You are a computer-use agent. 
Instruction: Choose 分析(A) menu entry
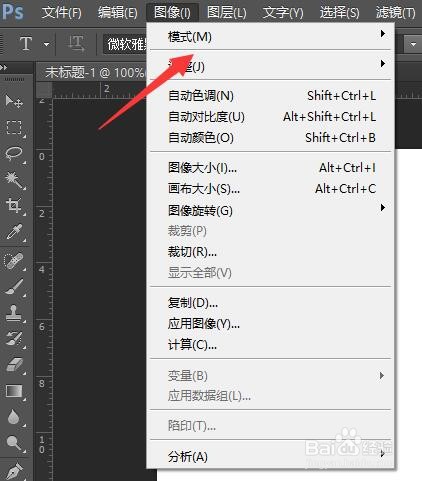point(270,456)
